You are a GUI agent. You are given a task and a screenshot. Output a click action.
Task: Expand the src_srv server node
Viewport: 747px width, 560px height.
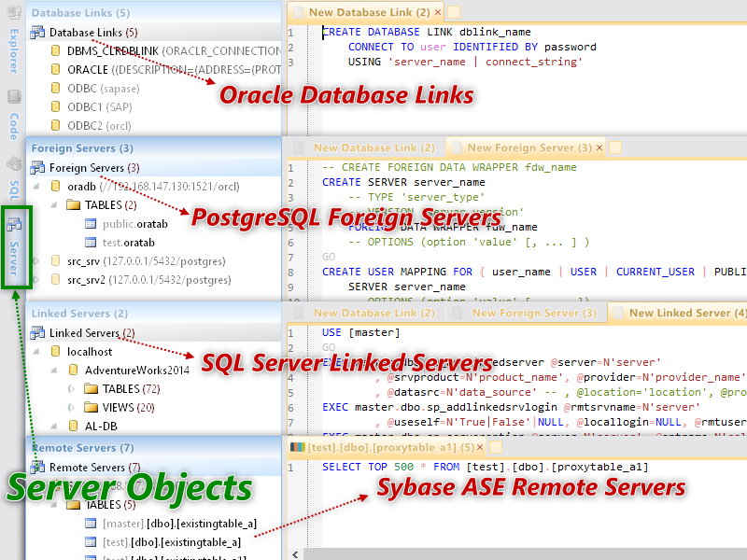(35, 261)
